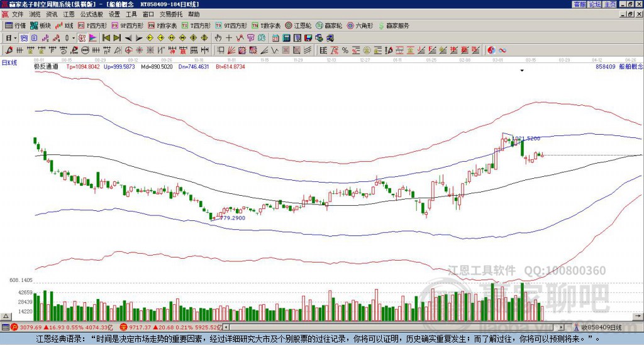Click the 论坛 forum button
The image size is (644, 345).
click(x=595, y=4)
